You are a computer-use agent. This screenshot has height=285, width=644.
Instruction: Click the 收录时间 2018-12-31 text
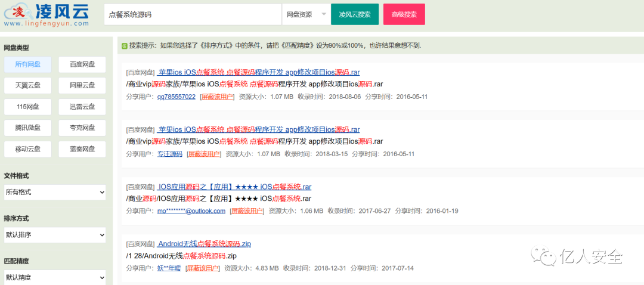(x=315, y=268)
